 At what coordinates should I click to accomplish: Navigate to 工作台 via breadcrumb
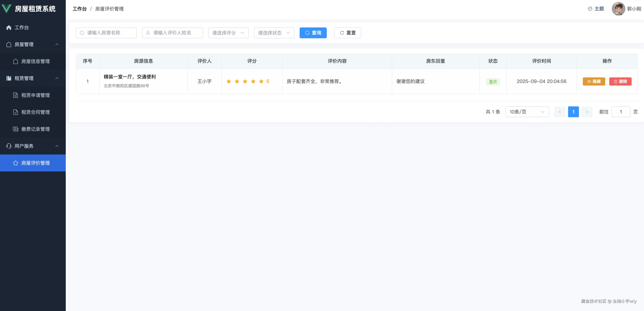tap(79, 9)
